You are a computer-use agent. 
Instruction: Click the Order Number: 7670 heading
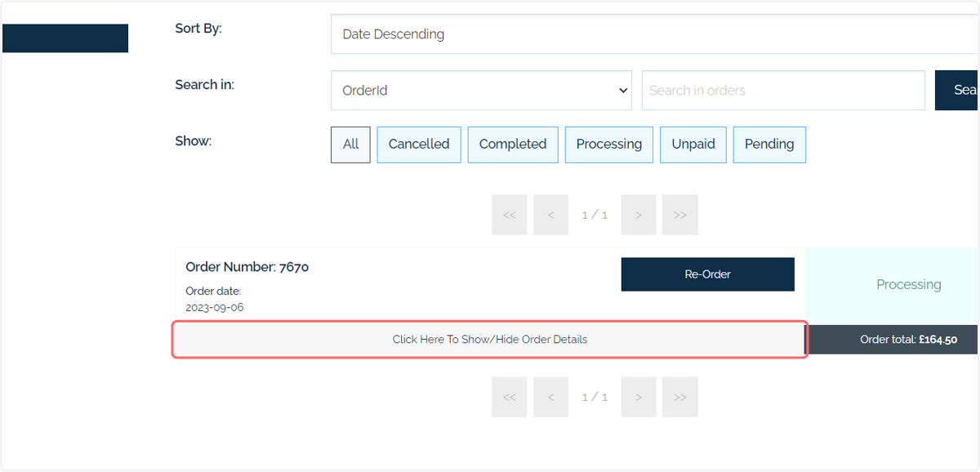point(247,267)
